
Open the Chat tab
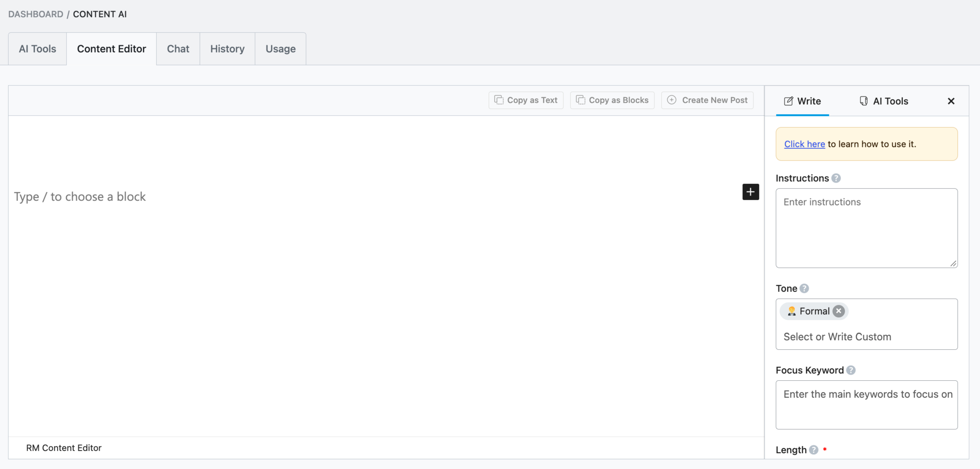178,49
